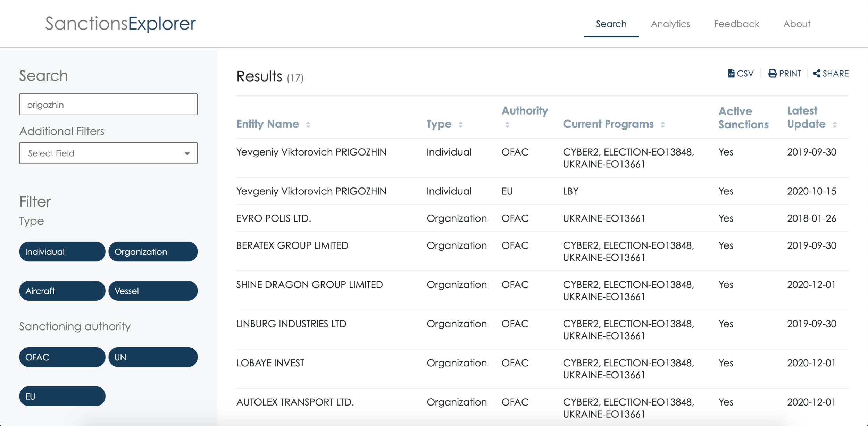868x426 pixels.
Task: Open EU entry for Yevgeniy Viktorovich PRIGOZHIN
Action: [x=311, y=191]
